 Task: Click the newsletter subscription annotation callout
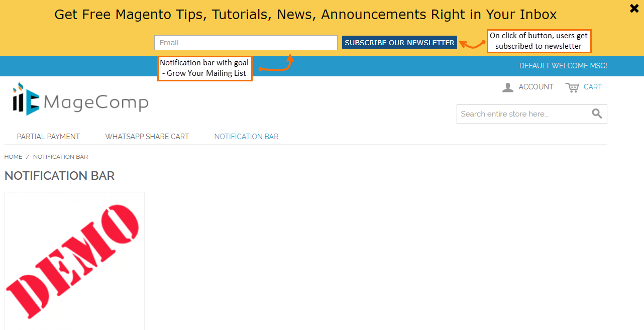click(539, 41)
